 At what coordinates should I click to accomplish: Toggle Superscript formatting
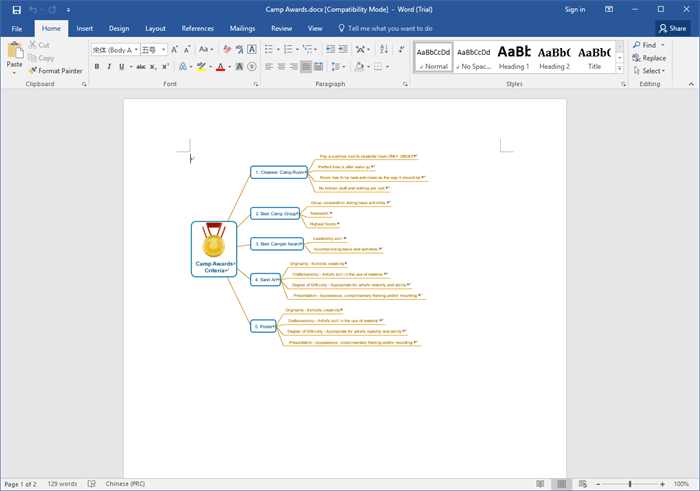point(165,67)
